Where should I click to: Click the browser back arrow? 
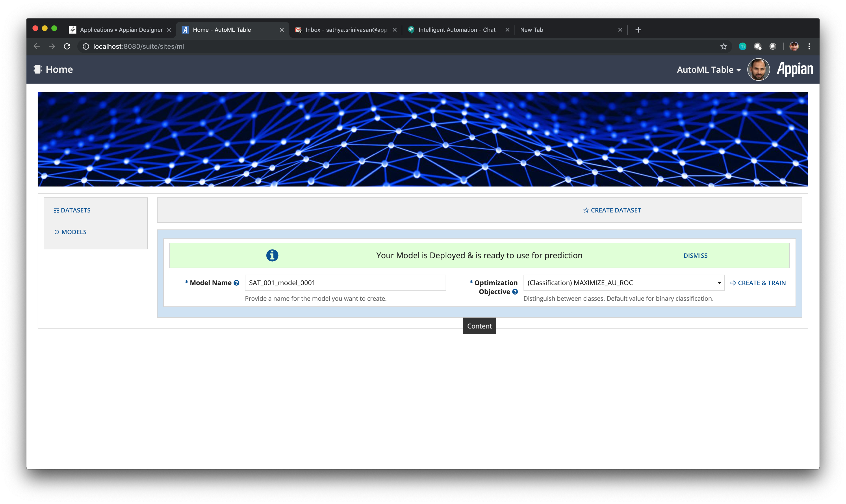(x=37, y=46)
